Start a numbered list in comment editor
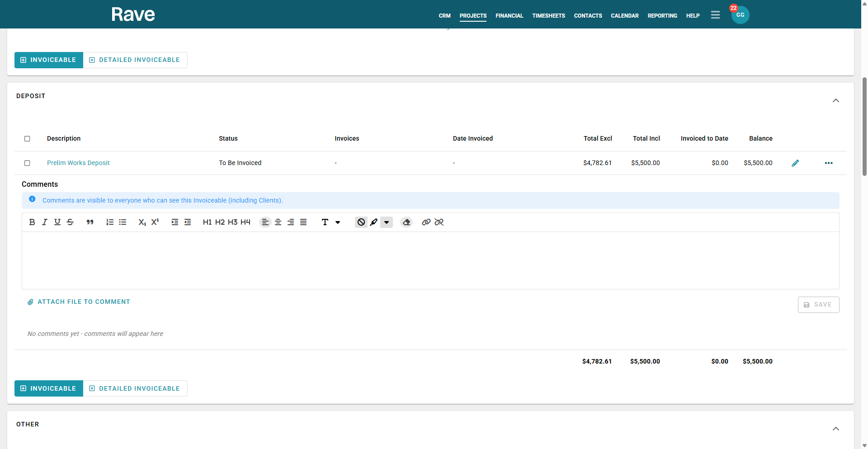Screen dimensions: 868x449 [110, 222]
